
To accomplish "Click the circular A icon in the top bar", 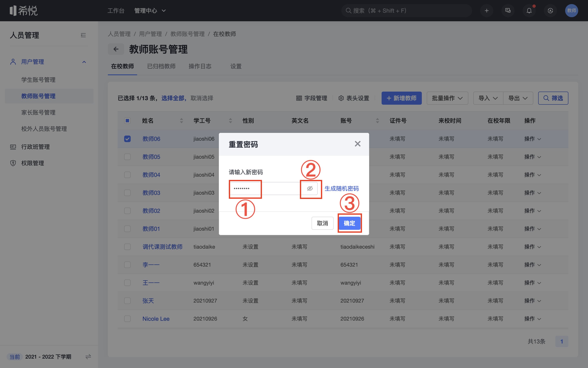I will pyautogui.click(x=550, y=10).
